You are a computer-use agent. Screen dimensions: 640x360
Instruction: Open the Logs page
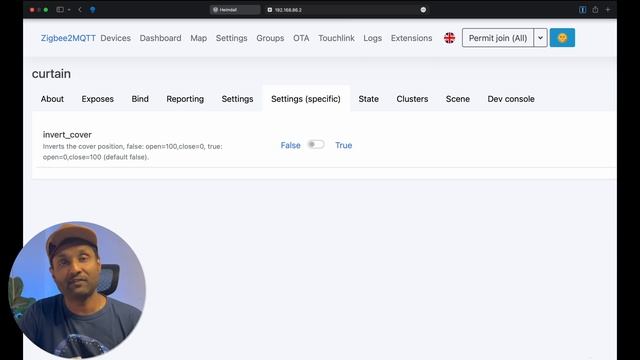pyautogui.click(x=373, y=38)
